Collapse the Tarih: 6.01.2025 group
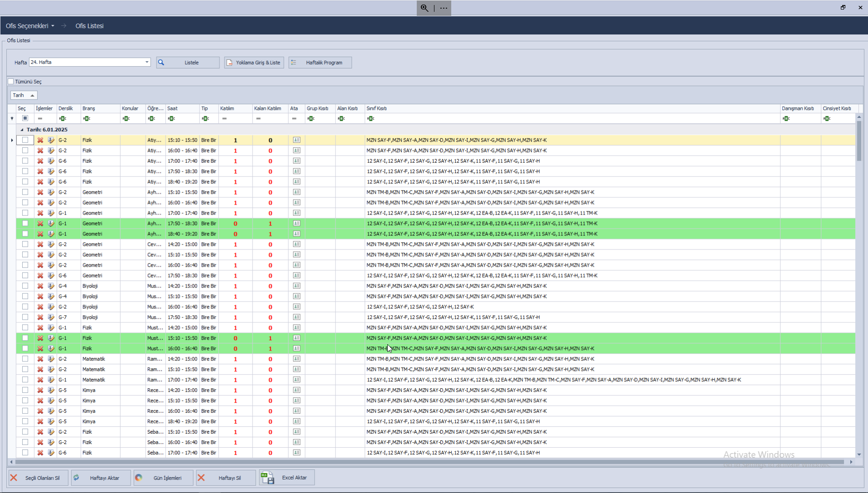868x493 pixels. [x=22, y=130]
